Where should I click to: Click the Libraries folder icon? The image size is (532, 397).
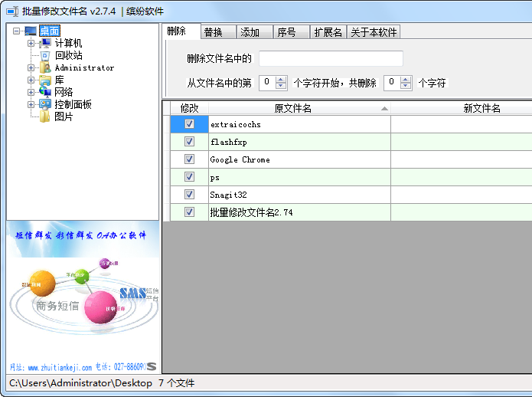pos(45,80)
